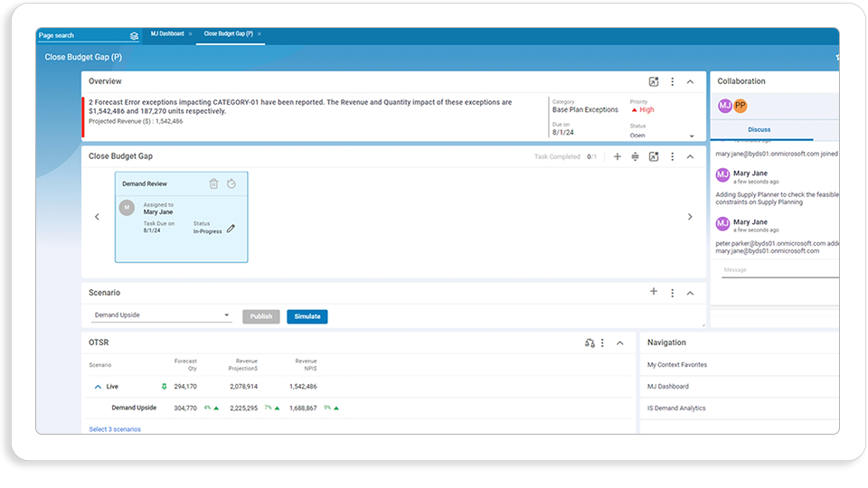Select the Close Budget Gap (P) tab
868x488 pixels.
coord(228,33)
